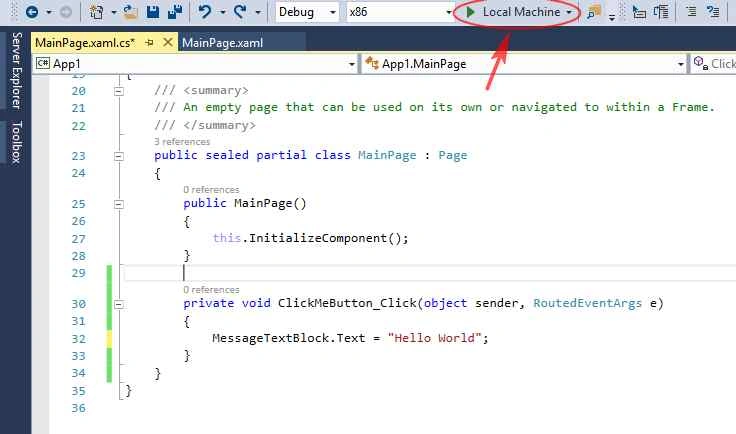
Task: Open the toolbar overflow options arrow
Action: tap(612, 17)
